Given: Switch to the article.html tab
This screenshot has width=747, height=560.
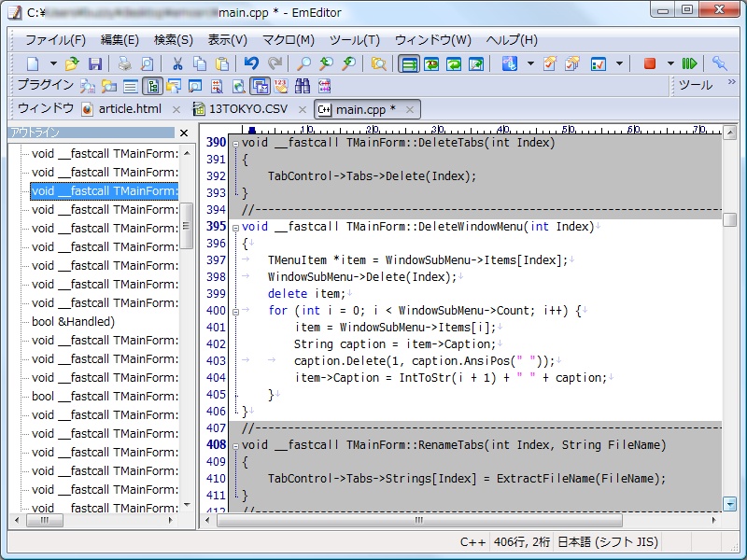Looking at the screenshot, I should [129, 109].
